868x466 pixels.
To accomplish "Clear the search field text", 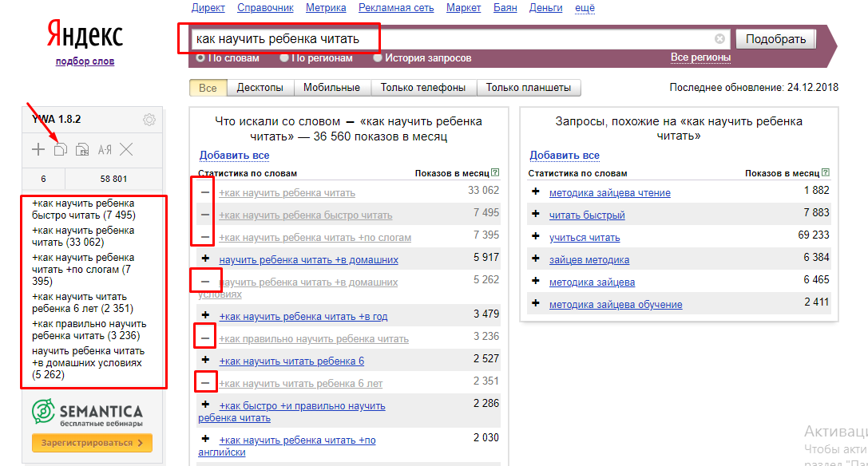I will point(719,39).
